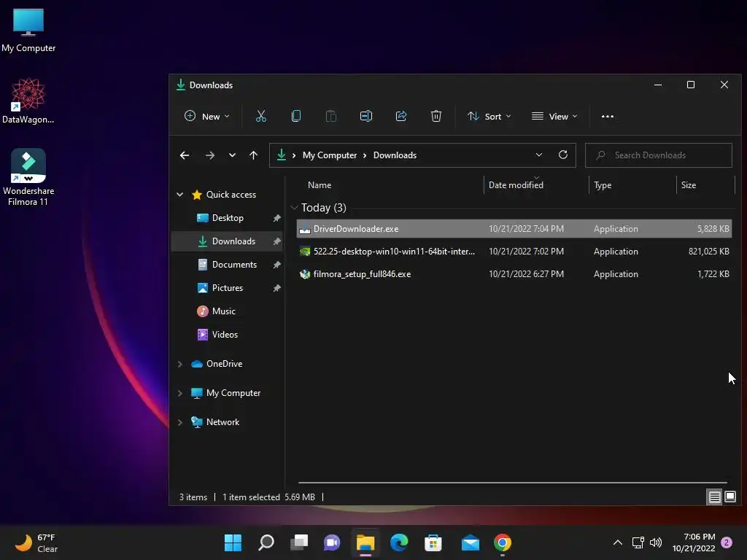Viewport: 747px width, 560px height.
Task: Open Mail app from taskbar
Action: pyautogui.click(x=471, y=542)
